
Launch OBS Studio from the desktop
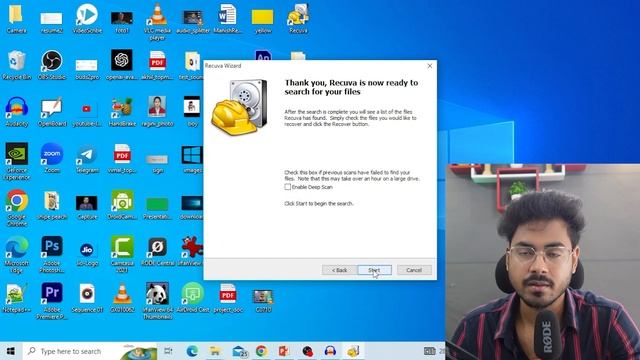tap(51, 65)
